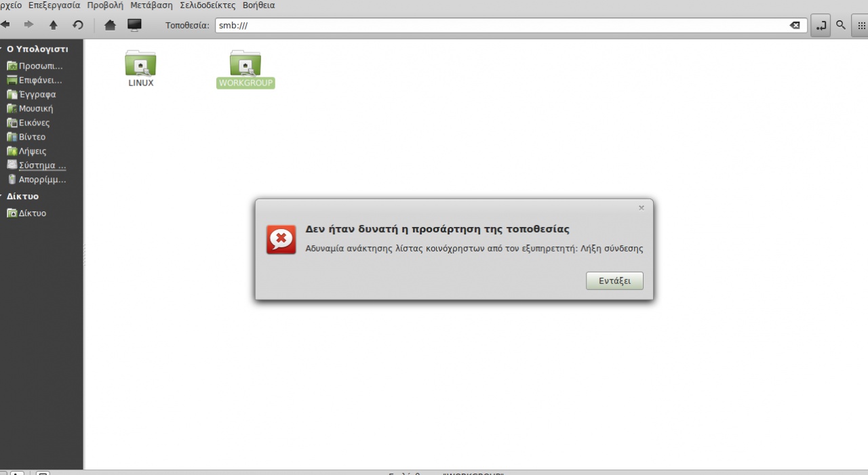
Task: Open Σύστημα ... file system entry
Action: 37,165
